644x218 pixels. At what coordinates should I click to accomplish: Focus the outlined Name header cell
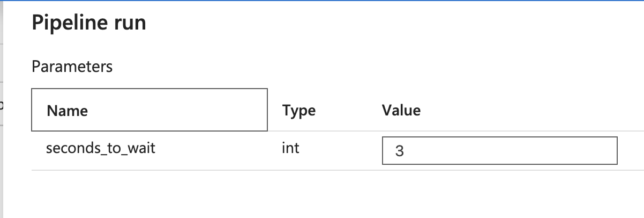tap(149, 110)
